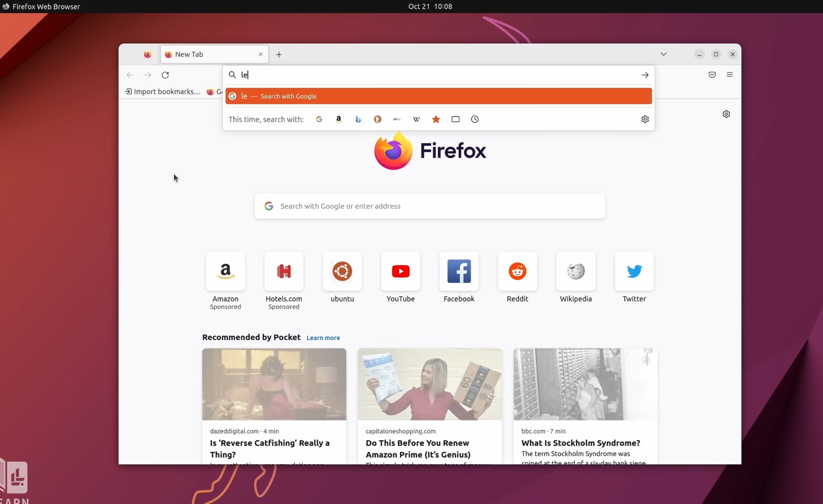Close the New Tab tab
Viewport: 823px width, 504px height.
click(x=260, y=54)
